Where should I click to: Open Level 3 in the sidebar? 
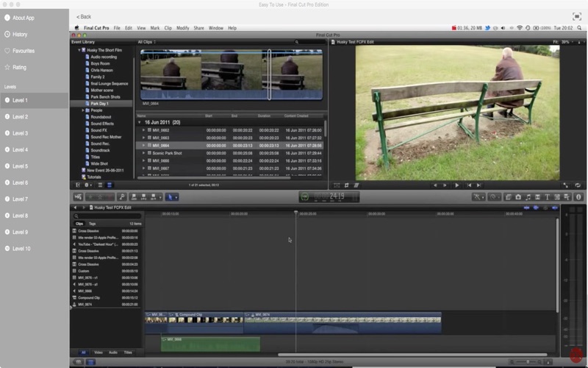pyautogui.click(x=21, y=133)
